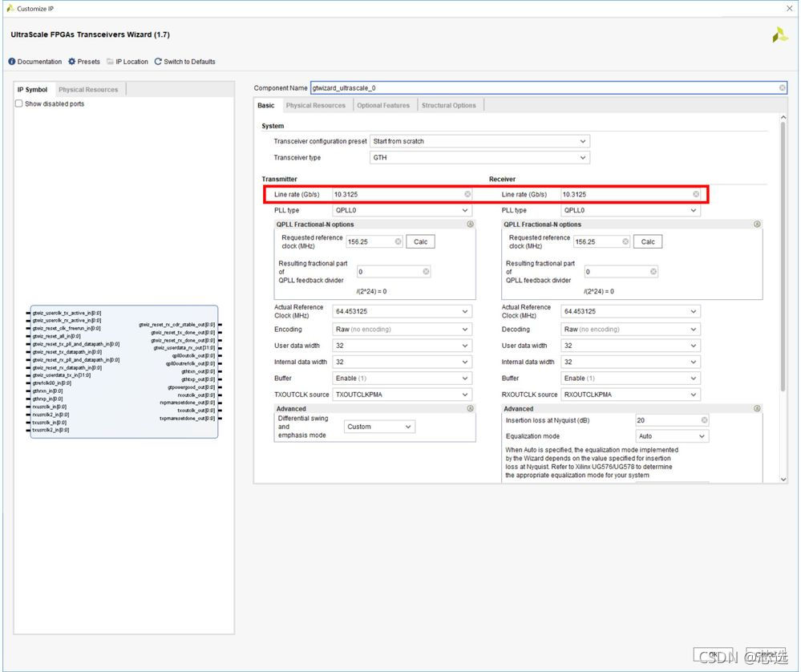Click the IP symbol block diagram
The height and width of the screenshot is (672, 801).
click(124, 371)
